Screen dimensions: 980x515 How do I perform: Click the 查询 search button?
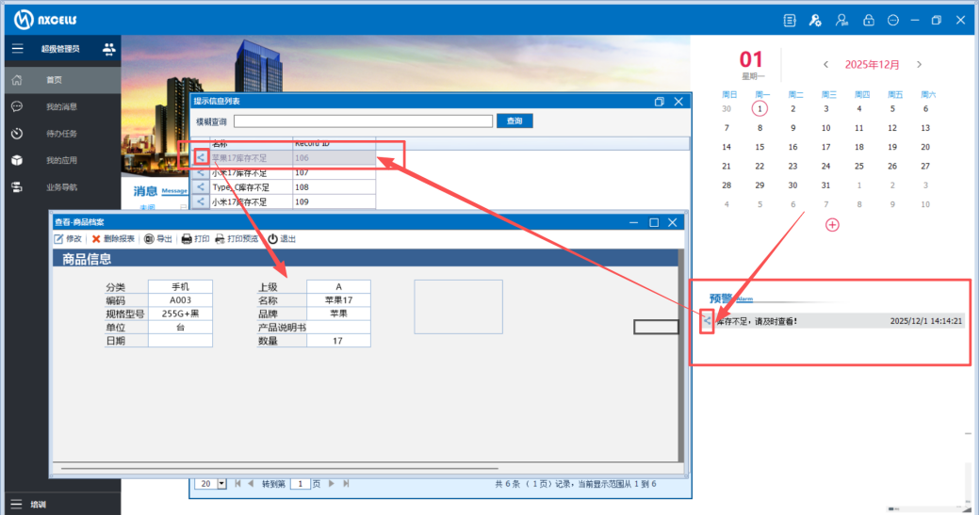click(514, 121)
